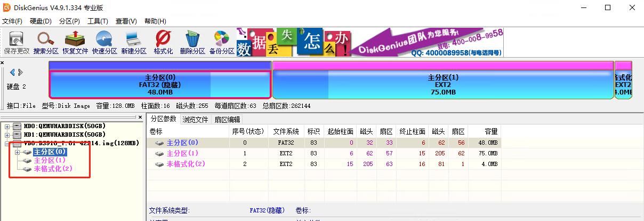Open the 查看(V) menu
Image resolution: width=644 pixels, height=221 pixels.
126,21
